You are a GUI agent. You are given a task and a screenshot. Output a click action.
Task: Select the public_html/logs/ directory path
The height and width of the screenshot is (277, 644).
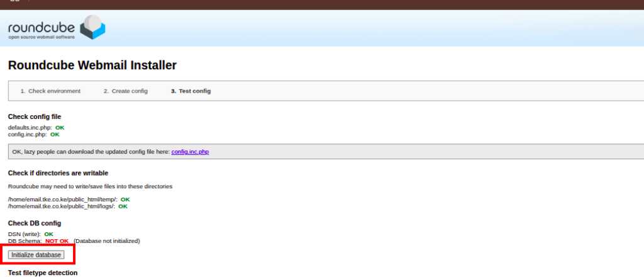tap(61, 206)
